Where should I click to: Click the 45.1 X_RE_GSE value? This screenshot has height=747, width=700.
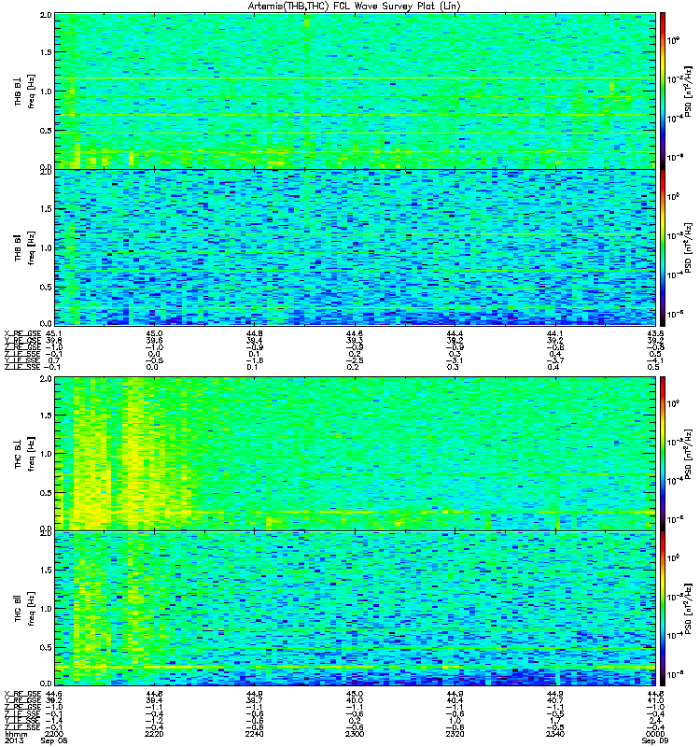coord(54,333)
